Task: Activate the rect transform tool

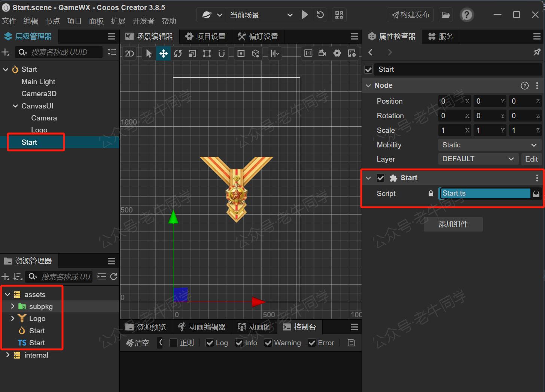Action: [207, 53]
